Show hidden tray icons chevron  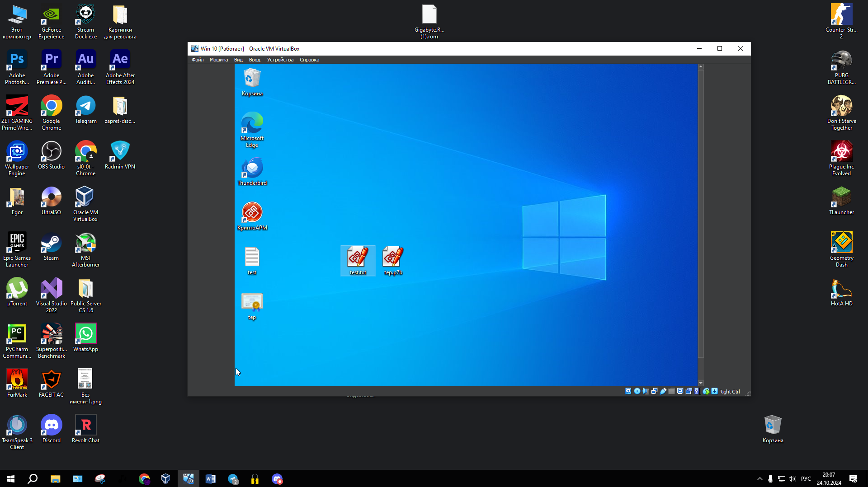(760, 479)
